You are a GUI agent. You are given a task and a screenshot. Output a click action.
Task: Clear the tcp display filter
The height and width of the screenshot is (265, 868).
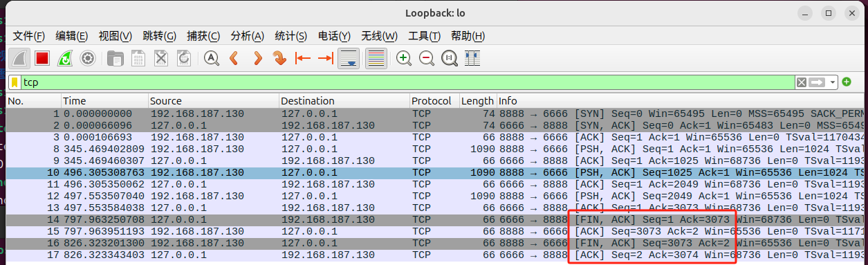tap(802, 82)
